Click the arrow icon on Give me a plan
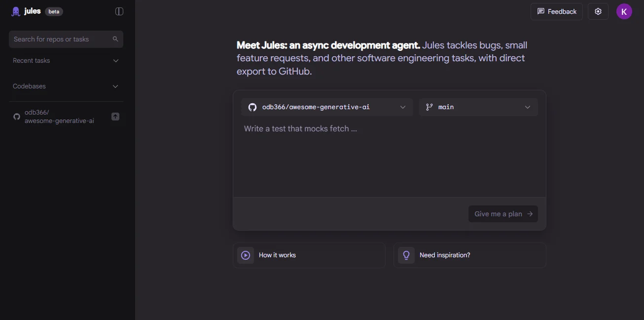 tap(530, 214)
